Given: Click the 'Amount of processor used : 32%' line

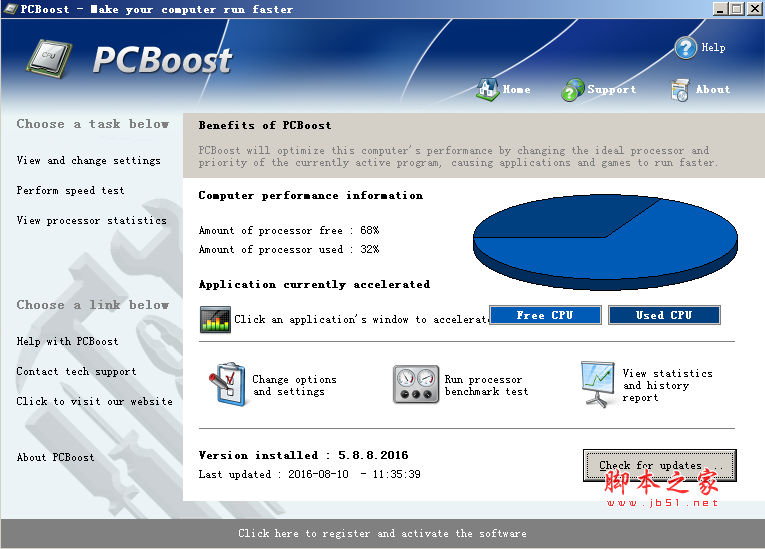Looking at the screenshot, I should pos(289,249).
